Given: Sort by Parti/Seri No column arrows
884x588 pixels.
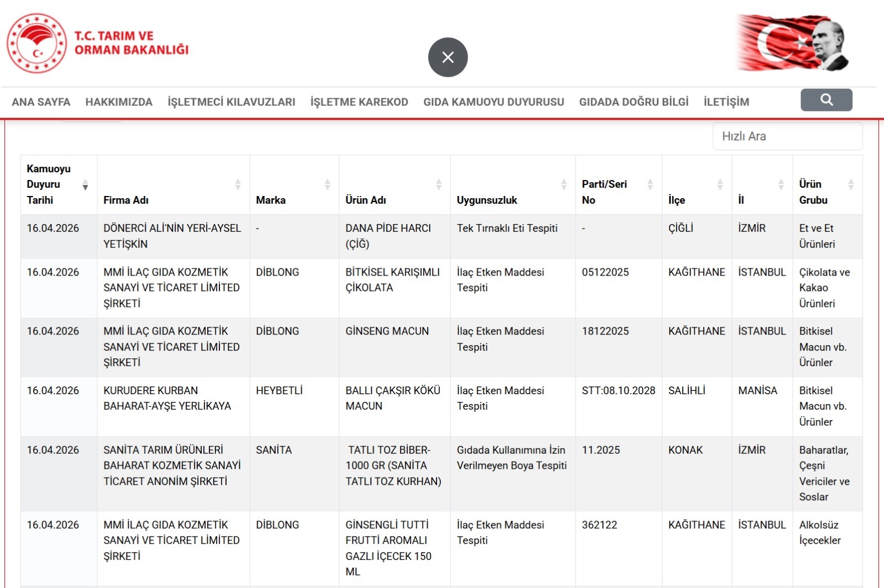Looking at the screenshot, I should (650, 184).
